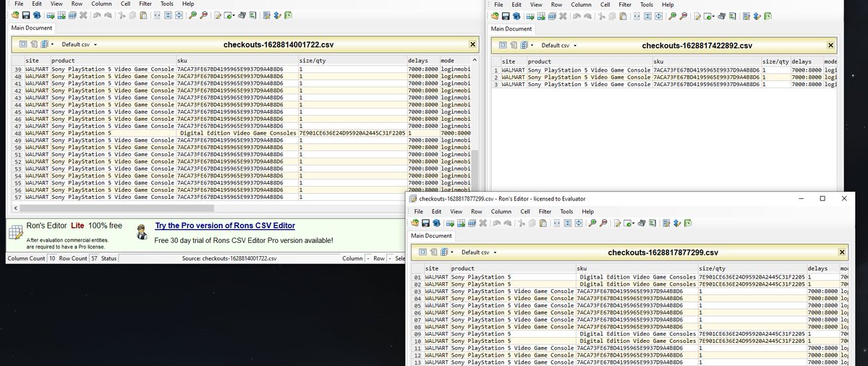
Task: Click the Print icon in the checkouts-1628817877299 window toolbar
Action: point(642,223)
